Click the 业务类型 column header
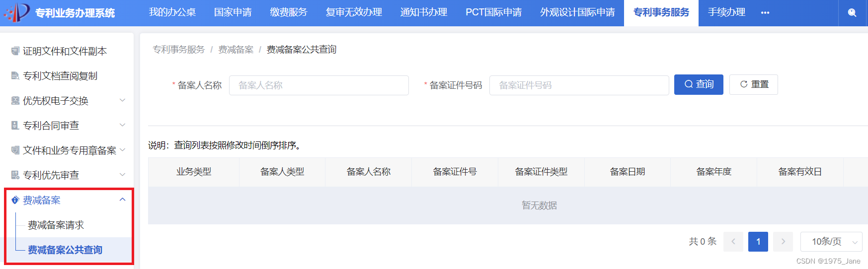868x269 pixels. pos(194,172)
